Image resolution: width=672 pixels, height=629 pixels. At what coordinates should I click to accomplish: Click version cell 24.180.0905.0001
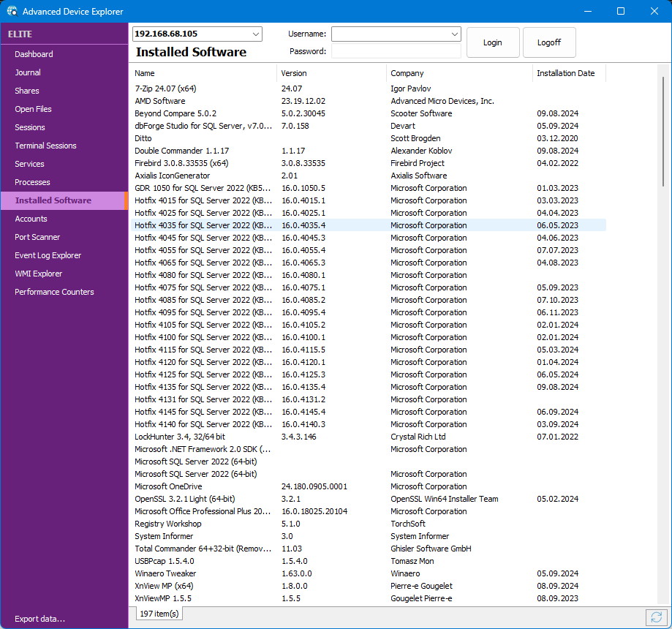click(x=314, y=486)
